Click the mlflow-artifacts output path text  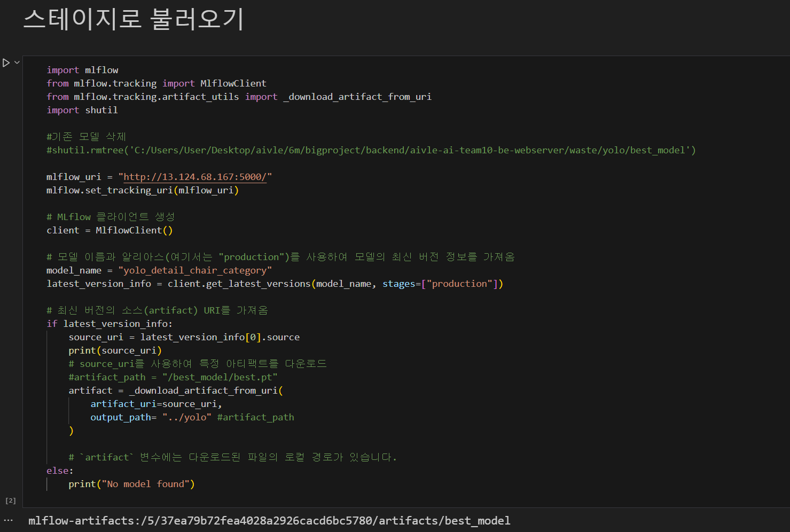[269, 521]
